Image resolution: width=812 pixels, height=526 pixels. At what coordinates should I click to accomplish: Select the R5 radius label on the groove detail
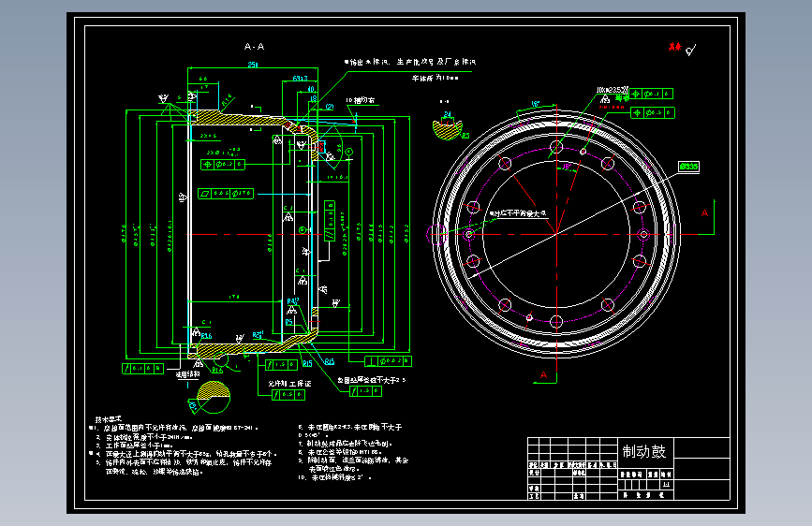point(465,136)
